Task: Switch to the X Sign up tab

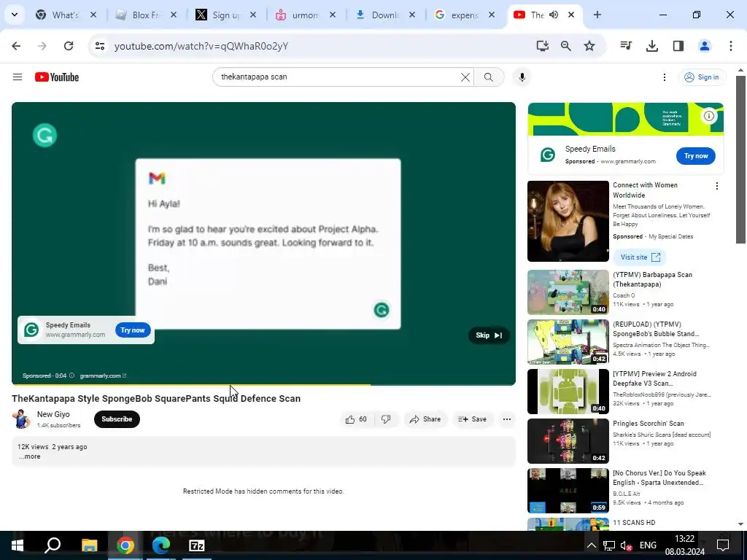Action: tap(226, 15)
